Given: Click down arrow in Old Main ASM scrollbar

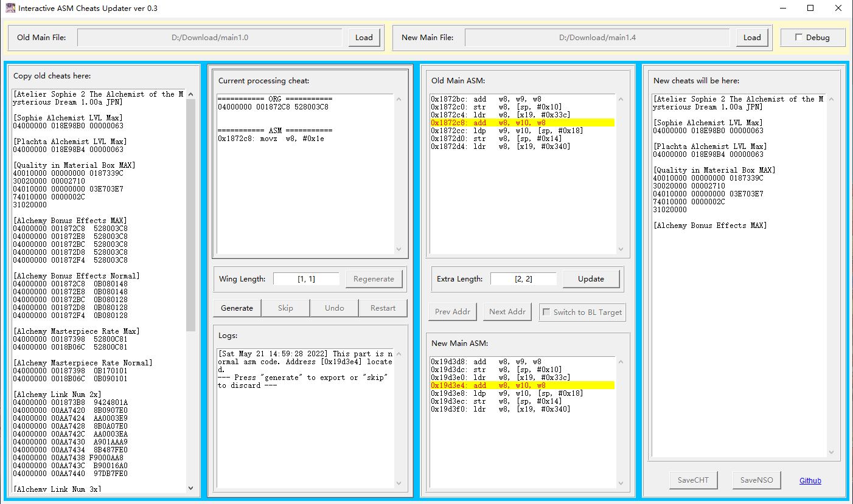Looking at the screenshot, I should (620, 249).
